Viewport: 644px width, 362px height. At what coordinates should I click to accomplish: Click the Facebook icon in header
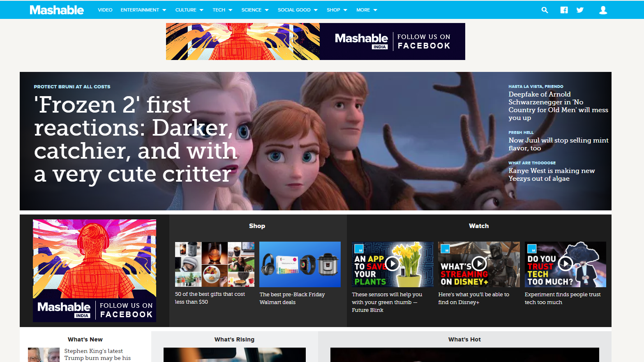tap(564, 10)
